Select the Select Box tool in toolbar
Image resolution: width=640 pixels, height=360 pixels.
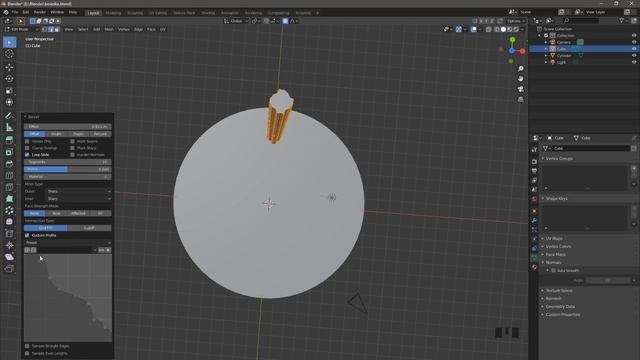[x=9, y=42]
